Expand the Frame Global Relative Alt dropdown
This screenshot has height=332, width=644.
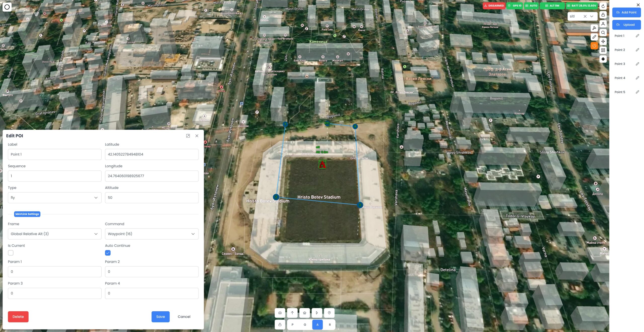click(54, 234)
